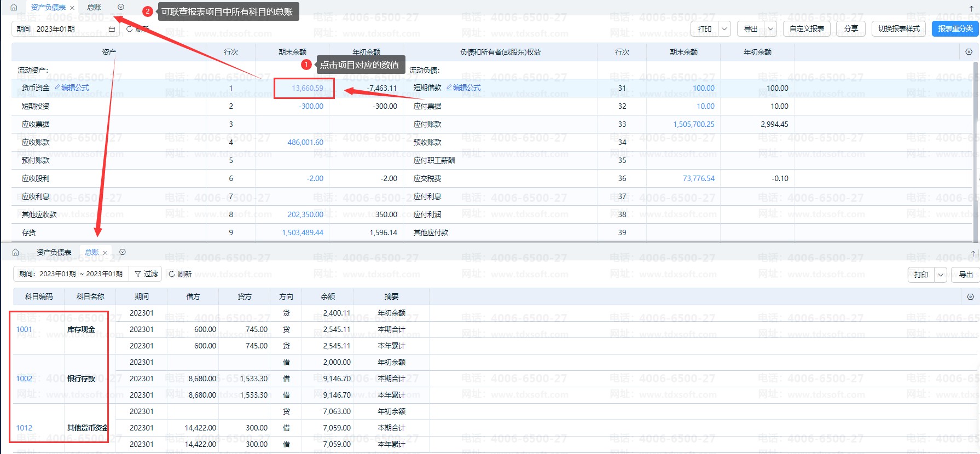
Task: Click the ledger 期间 date range field
Action: coord(71,274)
